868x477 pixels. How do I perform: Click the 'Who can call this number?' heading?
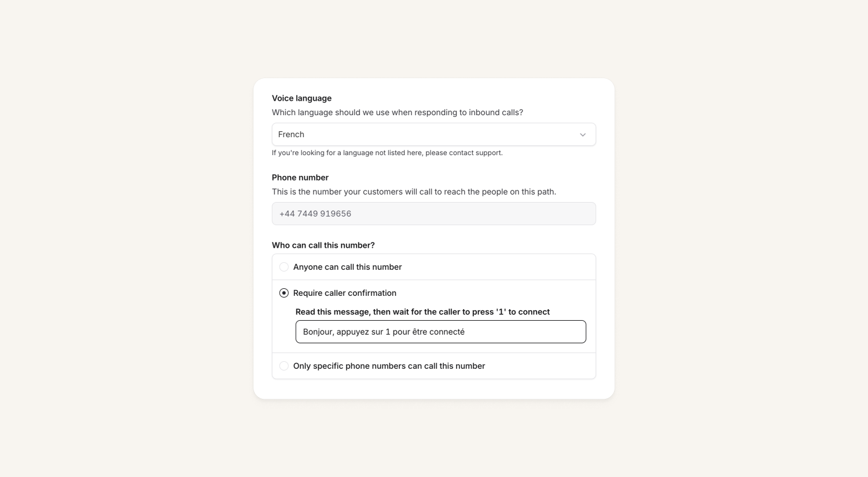tap(323, 245)
